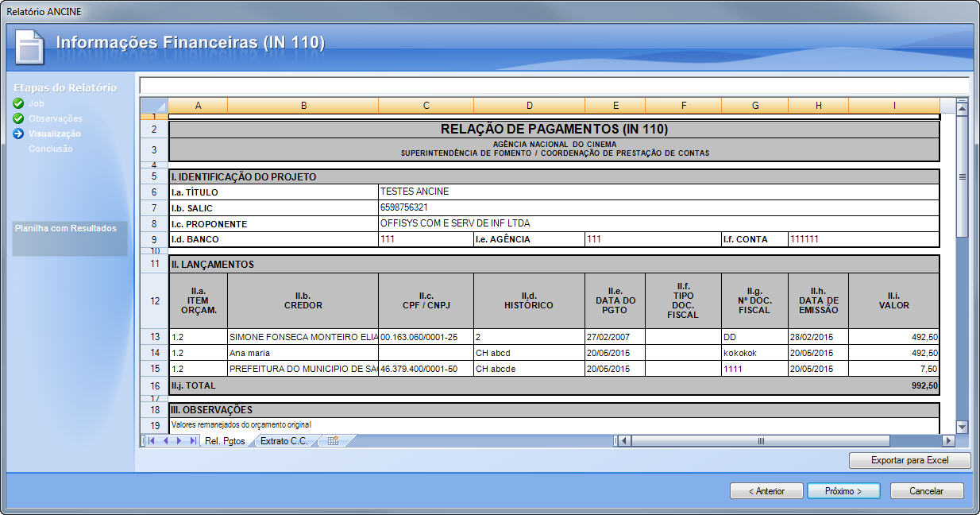Click the vertical scrollbar thumb
Image resolution: width=980 pixels, height=515 pixels.
pos(962,176)
